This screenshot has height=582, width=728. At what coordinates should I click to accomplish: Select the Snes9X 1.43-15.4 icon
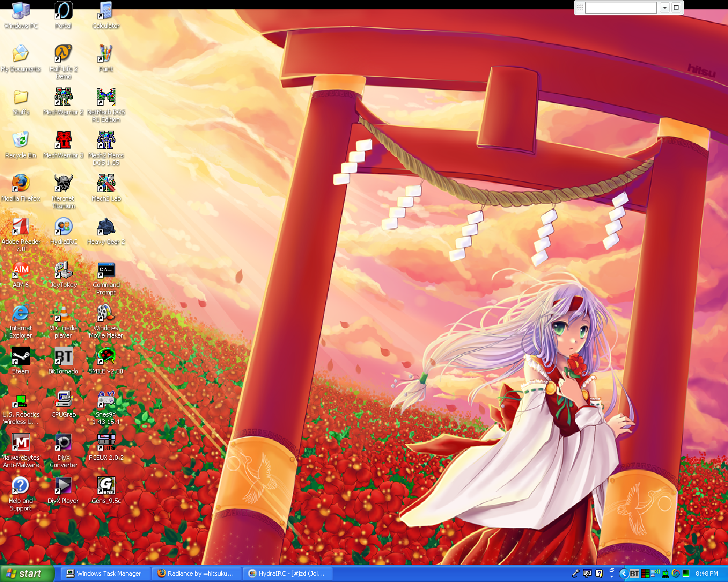pyautogui.click(x=106, y=408)
